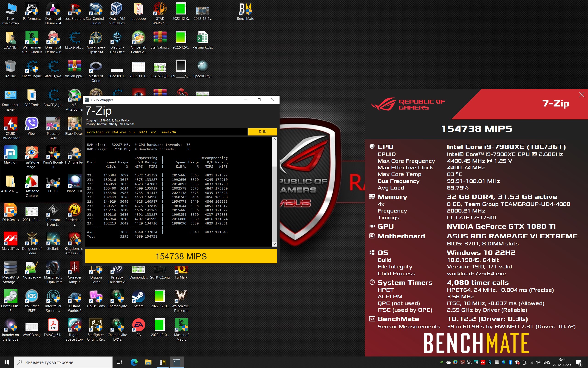Screen dimensions: 588x368
Task: Open CPUID HWMonitor shortcut
Action: coord(10,129)
